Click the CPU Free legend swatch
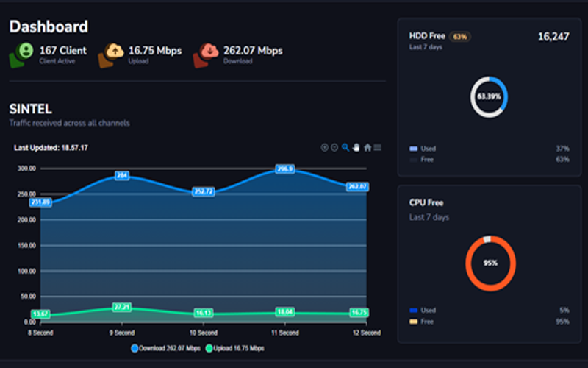588x368 pixels. (x=413, y=322)
